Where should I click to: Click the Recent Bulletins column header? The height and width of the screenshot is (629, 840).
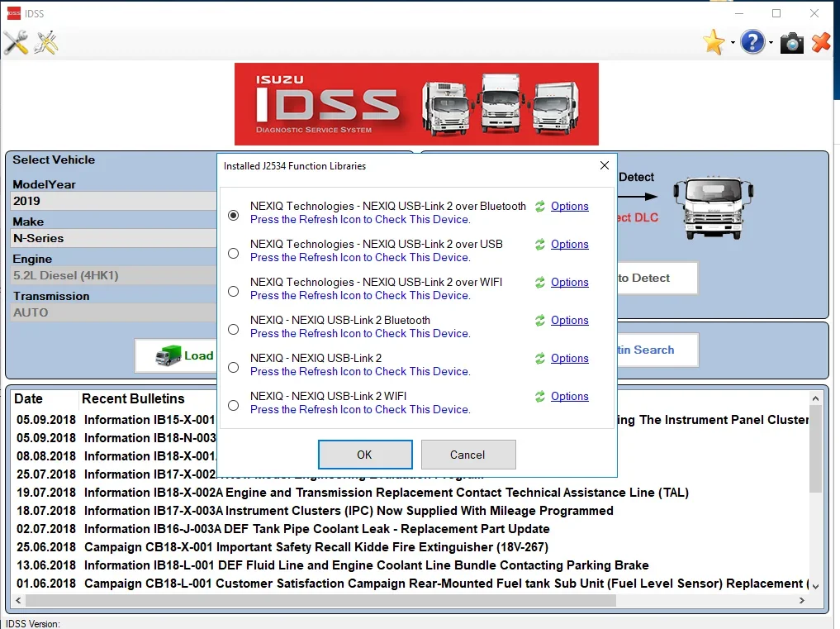(133, 399)
